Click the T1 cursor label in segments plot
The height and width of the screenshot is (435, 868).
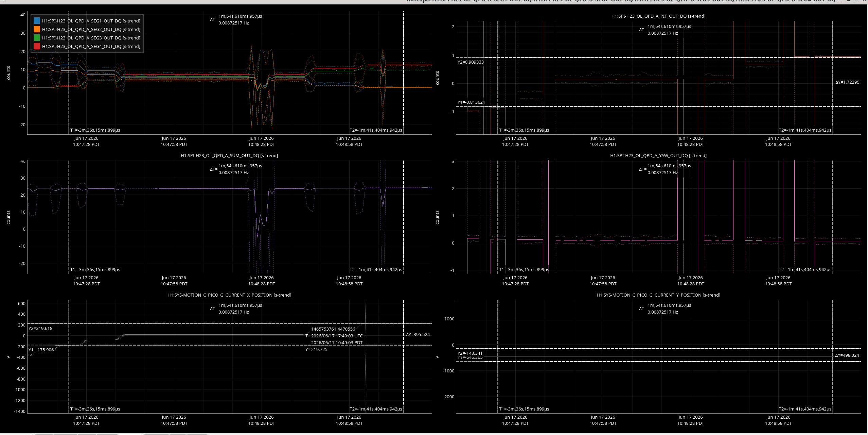click(95, 130)
